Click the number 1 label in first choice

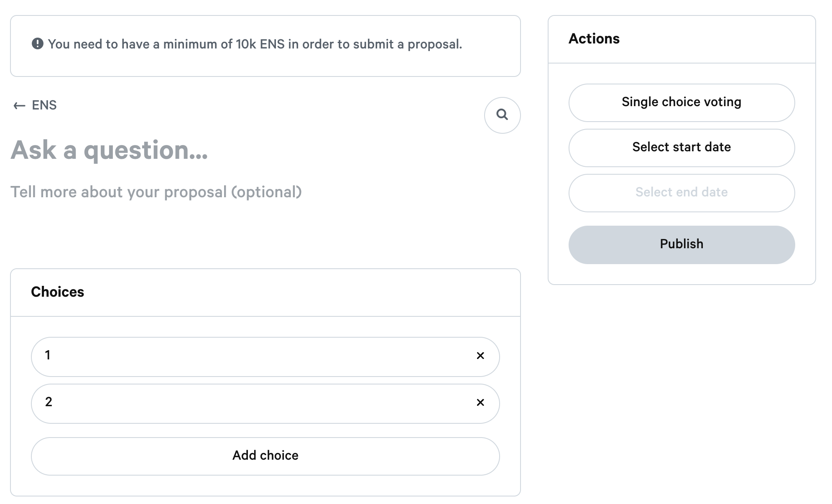tap(48, 355)
